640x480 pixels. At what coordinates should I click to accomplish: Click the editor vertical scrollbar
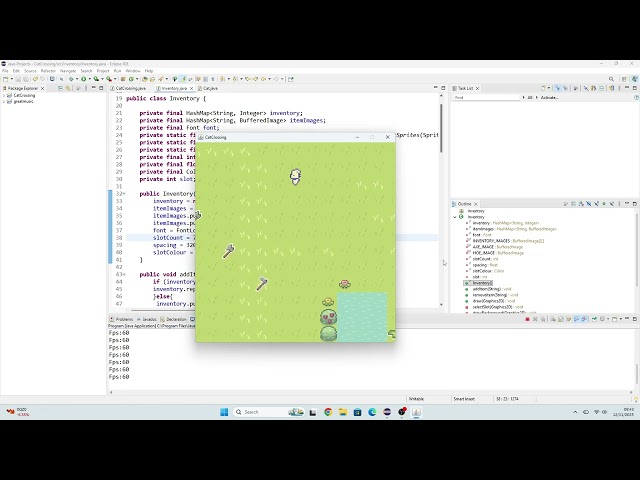[441, 128]
